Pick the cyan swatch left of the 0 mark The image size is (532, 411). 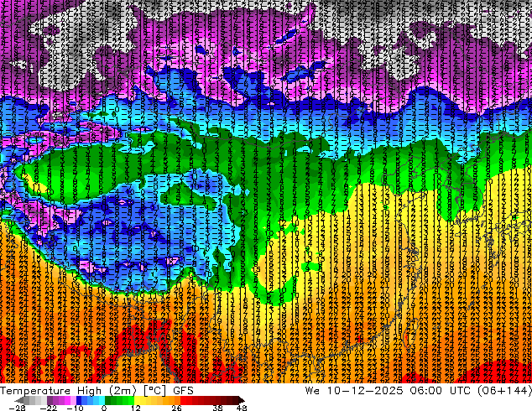(102, 400)
